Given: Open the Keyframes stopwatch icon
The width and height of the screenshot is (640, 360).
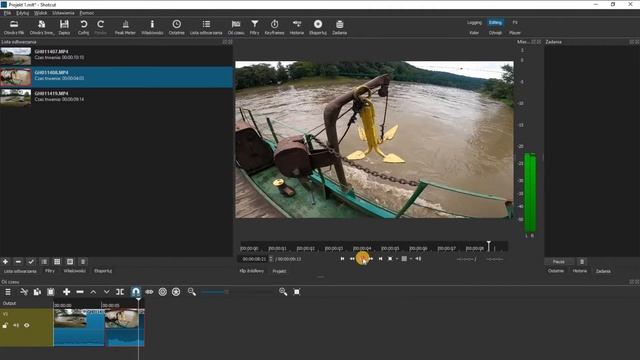Looking at the screenshot, I should [274, 24].
